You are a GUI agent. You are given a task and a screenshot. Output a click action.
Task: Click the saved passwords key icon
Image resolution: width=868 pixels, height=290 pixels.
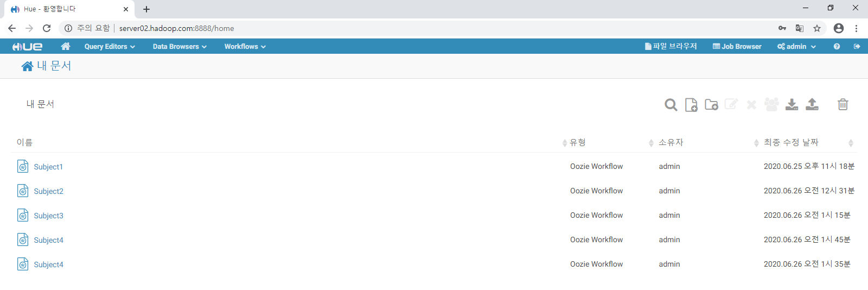pyautogui.click(x=782, y=28)
